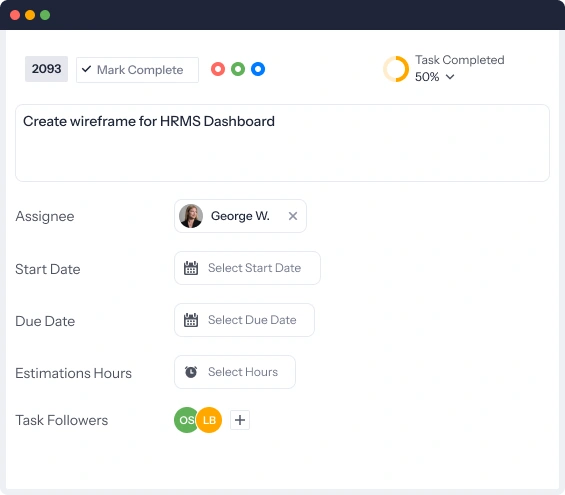
Task: Click the Estimations Hours label
Action: [74, 373]
